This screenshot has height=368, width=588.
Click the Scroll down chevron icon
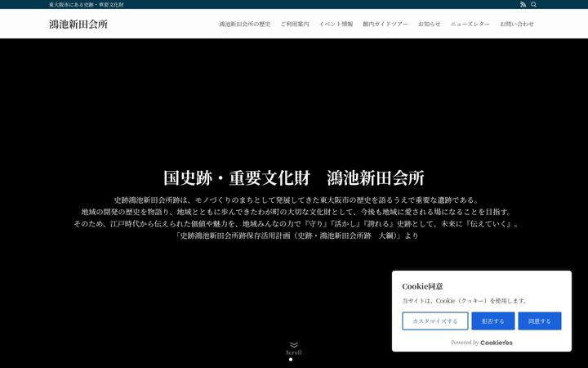294,345
